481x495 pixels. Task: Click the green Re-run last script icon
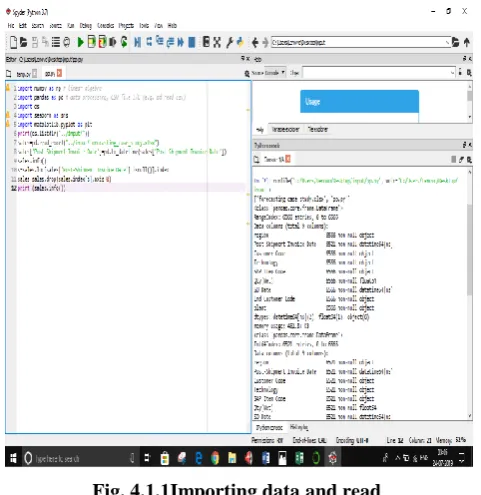[124, 42]
